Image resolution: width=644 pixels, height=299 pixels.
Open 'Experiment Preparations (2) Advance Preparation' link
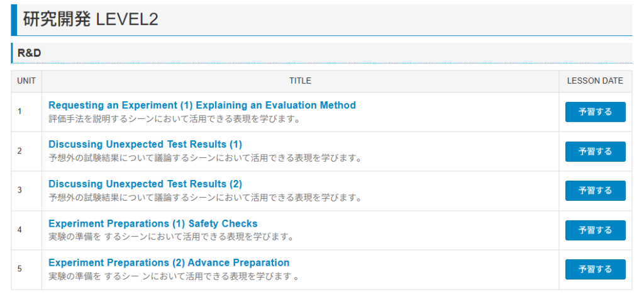[x=169, y=263]
